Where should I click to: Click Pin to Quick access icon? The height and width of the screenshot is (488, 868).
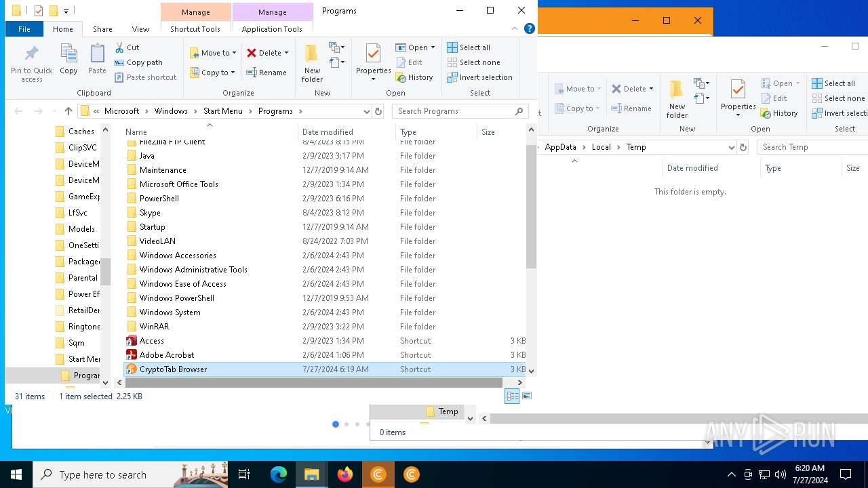(31, 54)
